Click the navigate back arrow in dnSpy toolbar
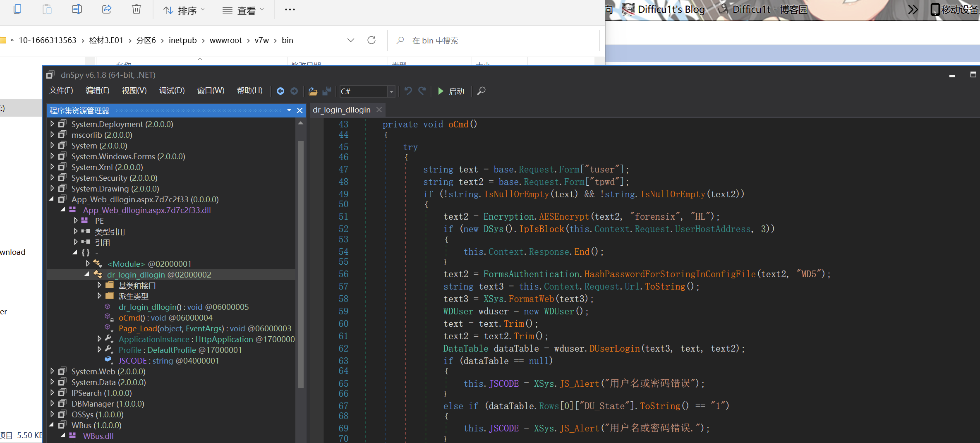Viewport: 980px width, 443px height. tap(280, 91)
